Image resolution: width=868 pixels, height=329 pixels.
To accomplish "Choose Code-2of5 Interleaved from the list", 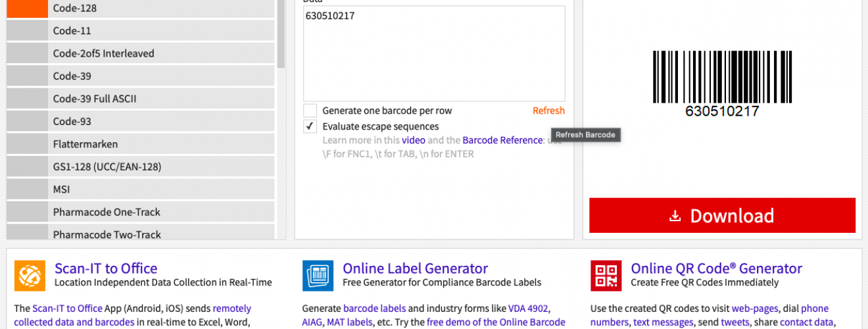I will [140, 53].
